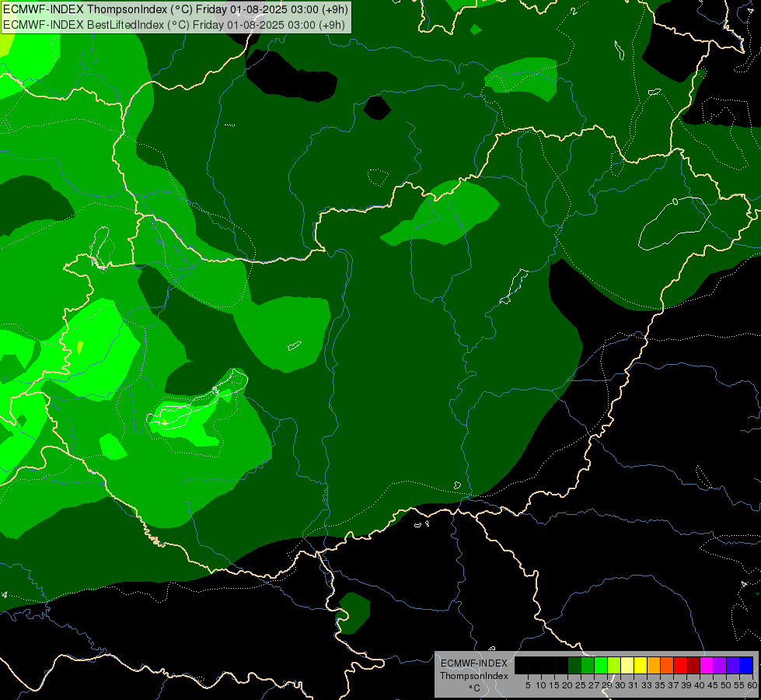The height and width of the screenshot is (700, 761).
Task: Click legend tick label '40'
Action: click(700, 685)
